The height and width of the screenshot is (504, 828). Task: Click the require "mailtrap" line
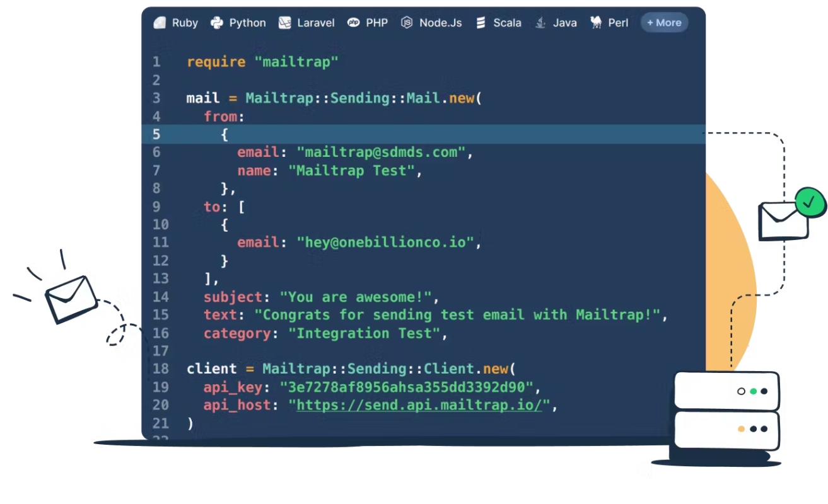click(x=263, y=62)
